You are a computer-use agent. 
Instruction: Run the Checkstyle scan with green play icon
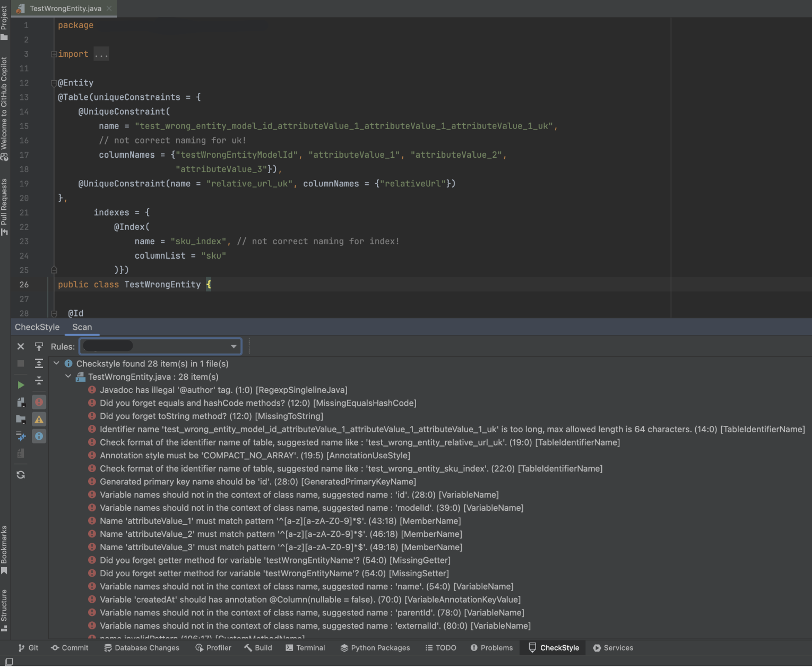point(21,385)
